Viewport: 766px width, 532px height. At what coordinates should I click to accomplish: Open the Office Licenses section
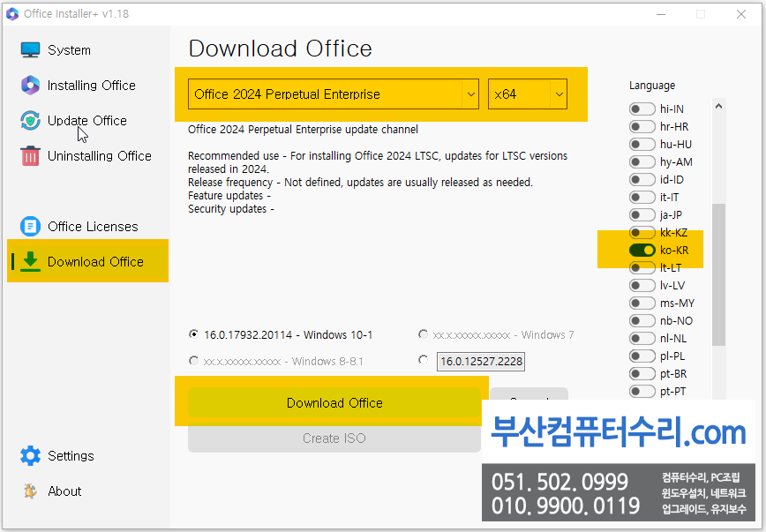point(93,226)
